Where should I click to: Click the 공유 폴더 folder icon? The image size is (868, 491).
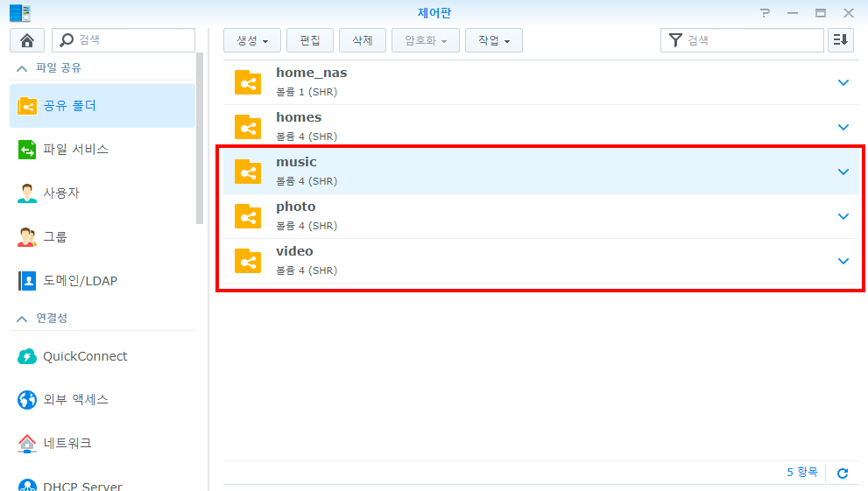click(26, 106)
